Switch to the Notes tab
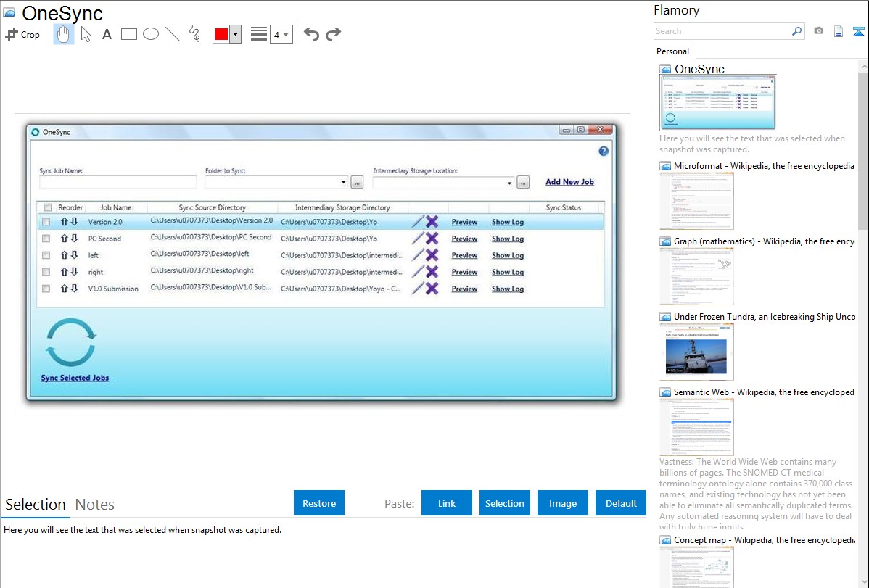869x588 pixels. (x=95, y=505)
